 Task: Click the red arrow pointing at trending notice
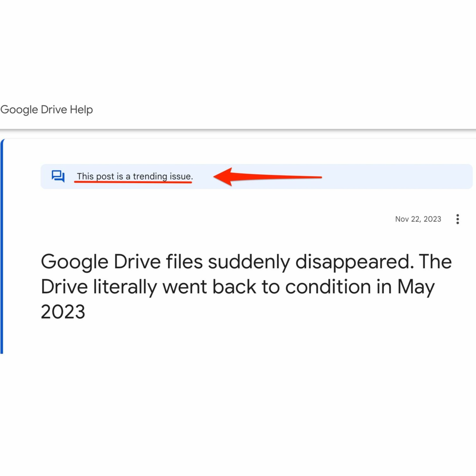tap(267, 177)
